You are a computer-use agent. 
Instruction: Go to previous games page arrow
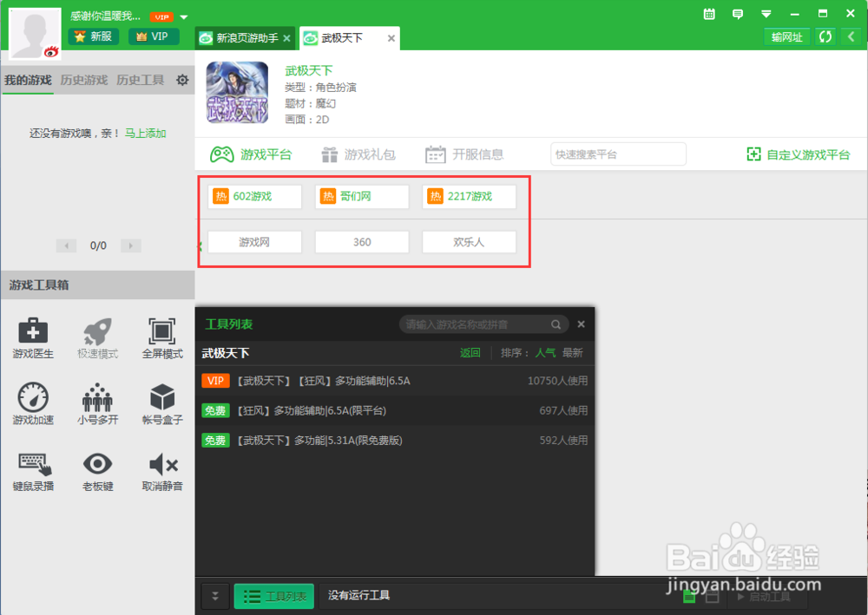pos(67,245)
